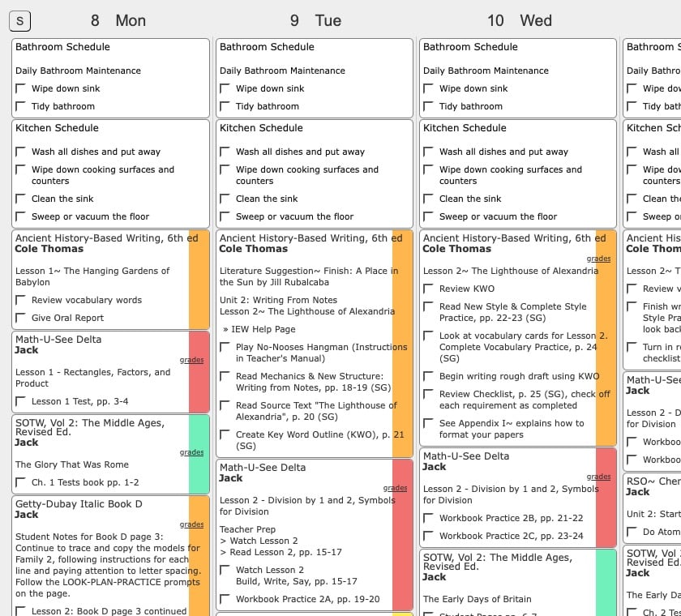Click The Glory That Was Rome lesson title
Image resolution: width=681 pixels, height=616 pixels.
point(72,464)
